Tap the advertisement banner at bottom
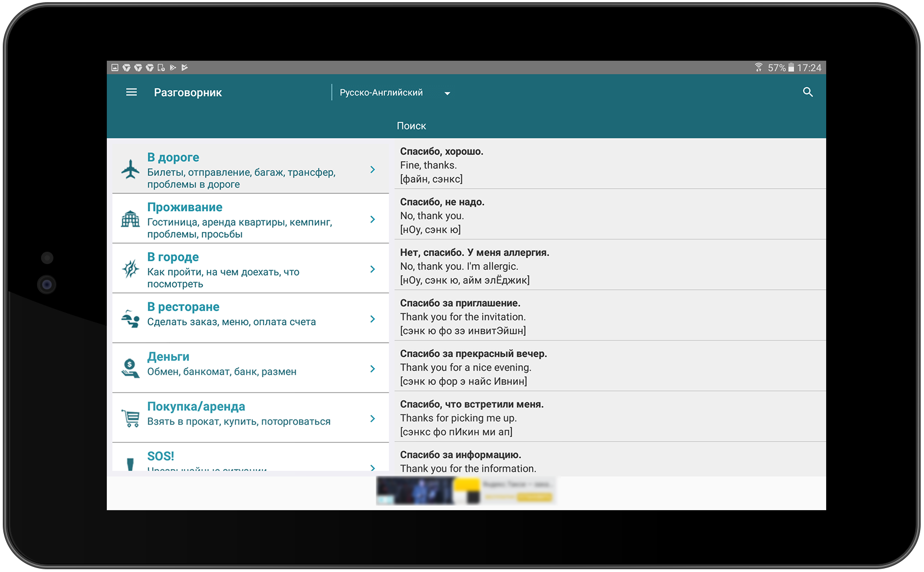This screenshot has height=572, width=924. 466,491
